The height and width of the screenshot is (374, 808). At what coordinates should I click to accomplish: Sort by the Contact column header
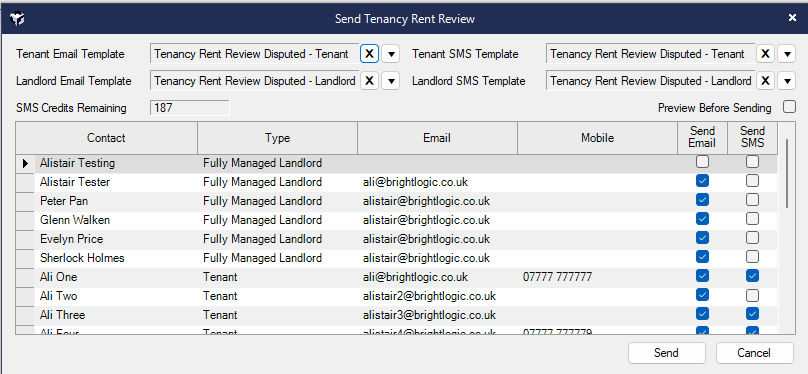pyautogui.click(x=106, y=138)
